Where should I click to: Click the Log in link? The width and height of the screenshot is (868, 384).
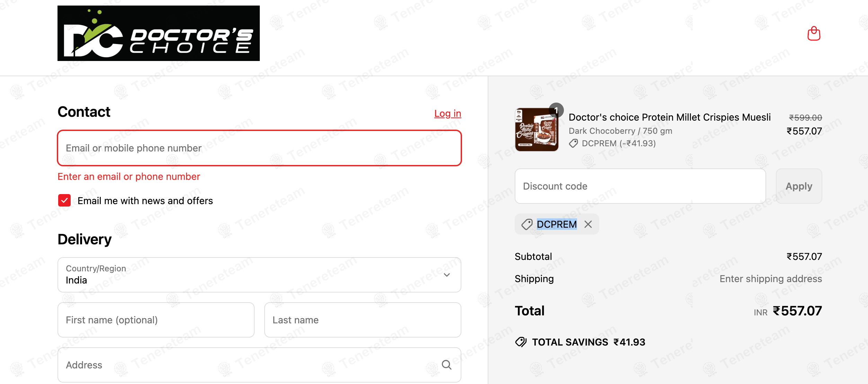(x=448, y=114)
